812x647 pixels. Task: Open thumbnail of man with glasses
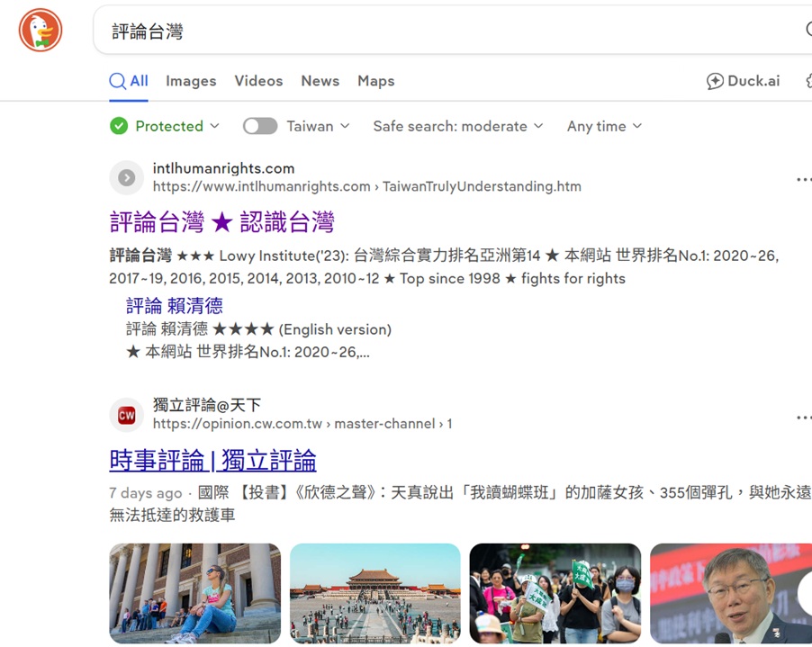pyautogui.click(x=731, y=593)
